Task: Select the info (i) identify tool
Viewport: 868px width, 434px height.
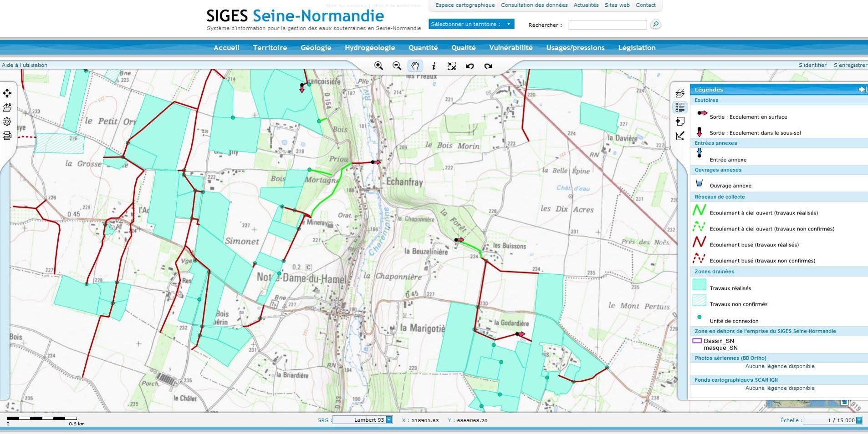Action: tap(434, 66)
